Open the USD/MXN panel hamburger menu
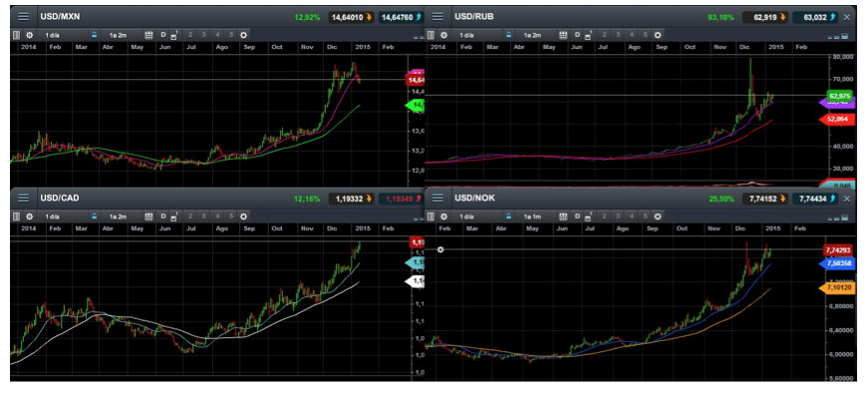The height and width of the screenshot is (394, 868). coord(23,17)
